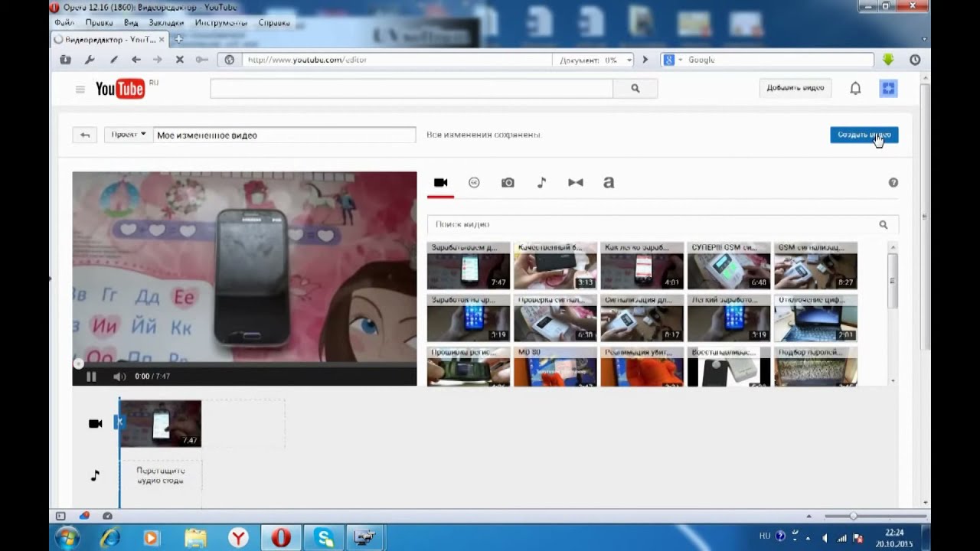
Task: Select the MD 80 video thumbnail
Action: pyautogui.click(x=555, y=367)
